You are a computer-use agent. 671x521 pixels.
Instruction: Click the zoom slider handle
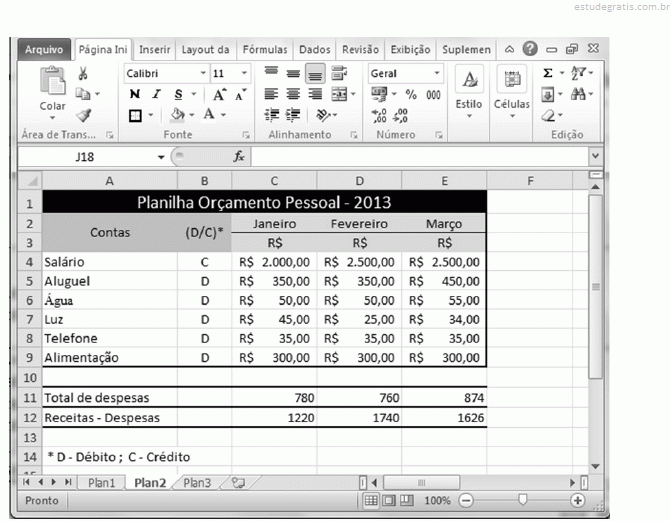coord(521,500)
